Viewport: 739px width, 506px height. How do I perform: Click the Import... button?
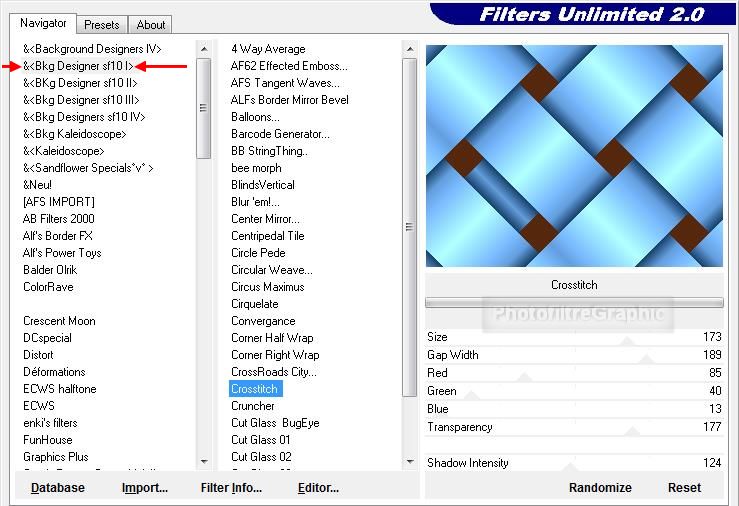145,488
